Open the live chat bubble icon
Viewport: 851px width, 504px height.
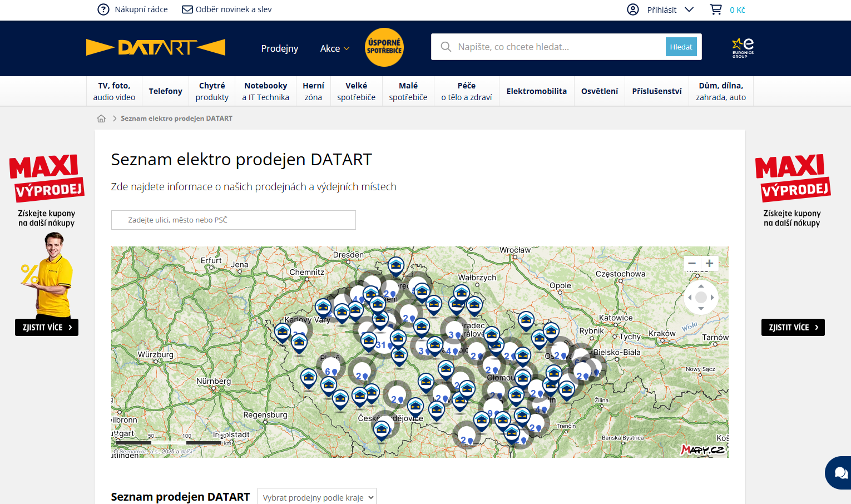coord(840,473)
